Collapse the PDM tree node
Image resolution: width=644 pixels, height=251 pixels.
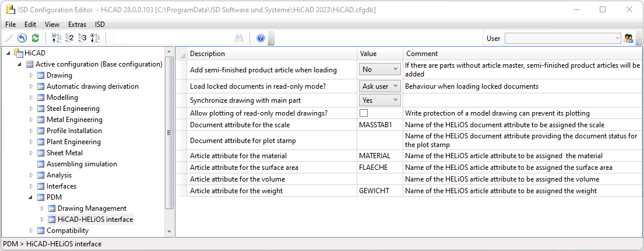click(31, 197)
